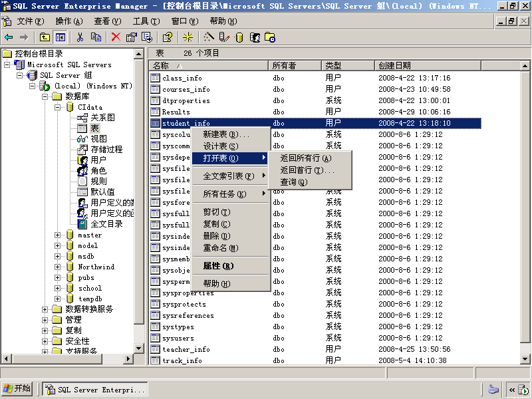
Task: Open the 工具(T) menu
Action: (x=146, y=21)
